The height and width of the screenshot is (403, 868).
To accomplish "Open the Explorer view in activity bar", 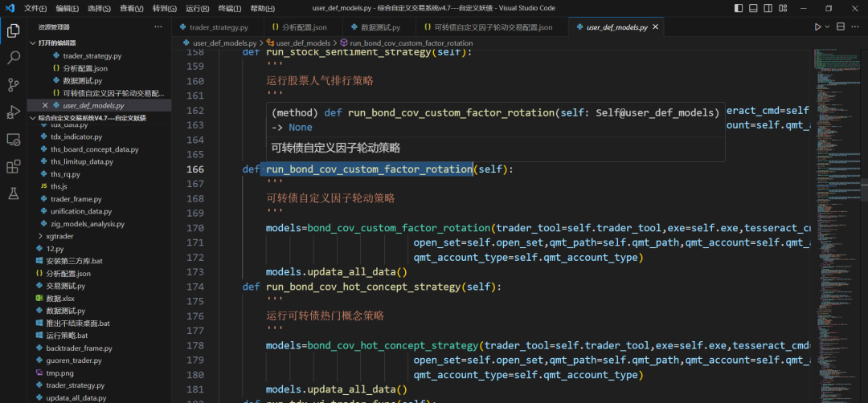I will [14, 31].
